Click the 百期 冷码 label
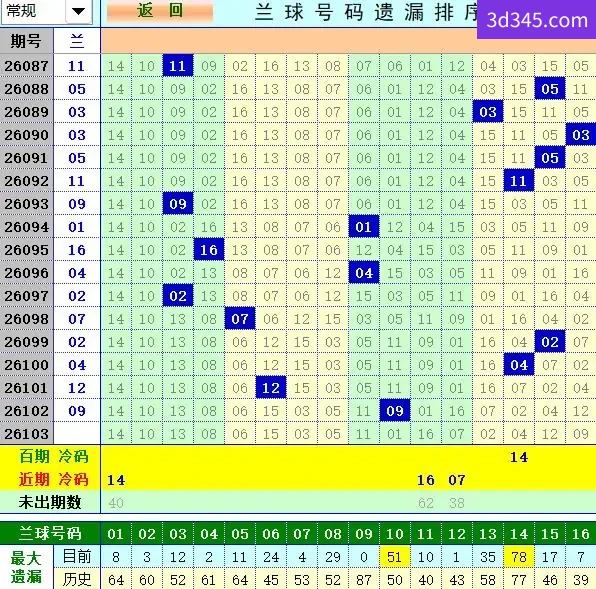596x589 pixels. point(54,456)
